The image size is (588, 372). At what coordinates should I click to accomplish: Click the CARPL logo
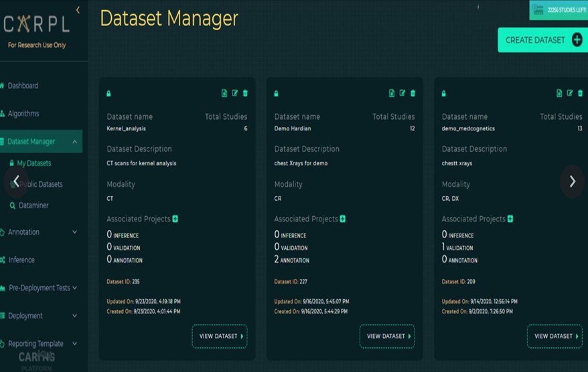[37, 24]
